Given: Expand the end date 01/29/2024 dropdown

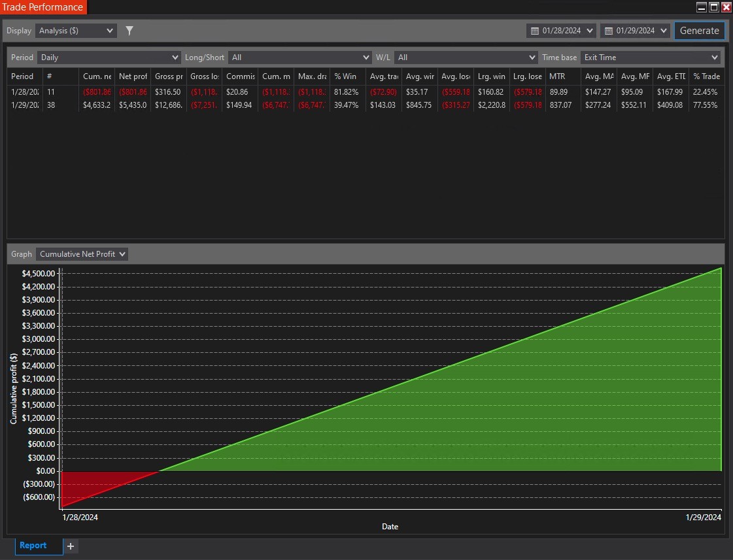Looking at the screenshot, I should tap(664, 31).
